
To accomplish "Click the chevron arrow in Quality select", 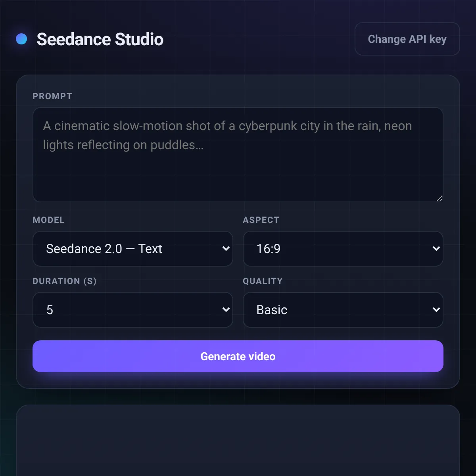I will [x=436, y=310].
